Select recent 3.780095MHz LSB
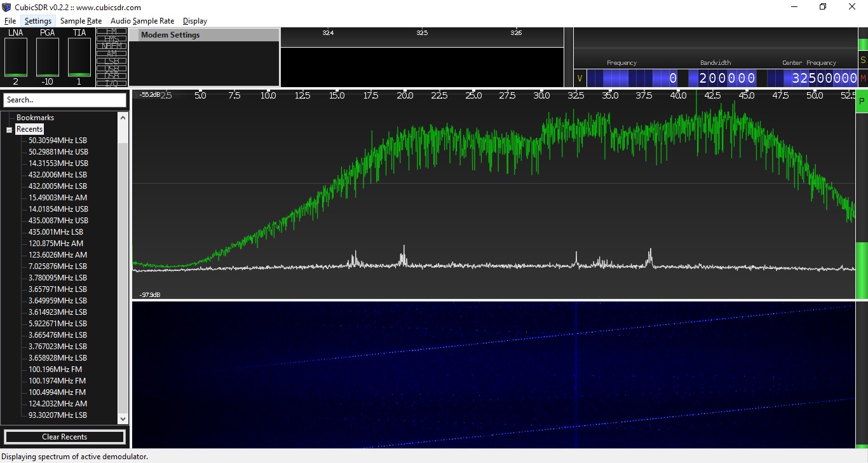 [x=58, y=278]
